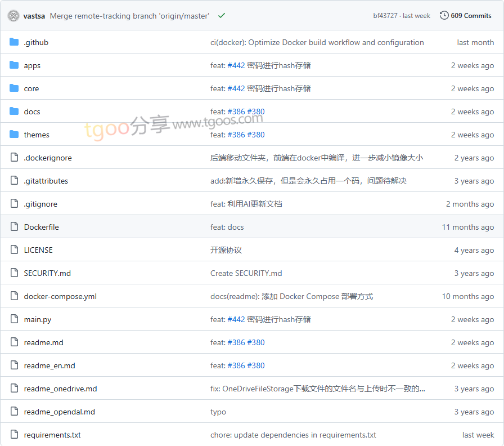Open issue #442 link in apps row

click(x=236, y=65)
